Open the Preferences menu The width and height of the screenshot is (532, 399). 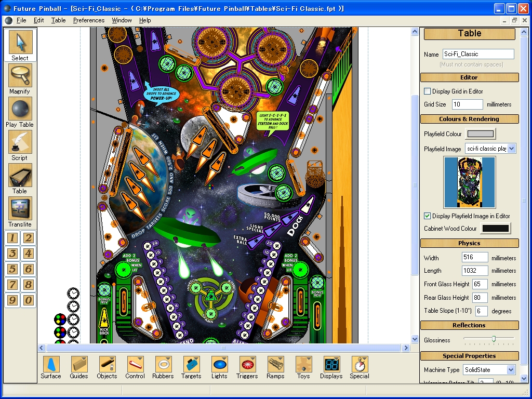tap(89, 20)
